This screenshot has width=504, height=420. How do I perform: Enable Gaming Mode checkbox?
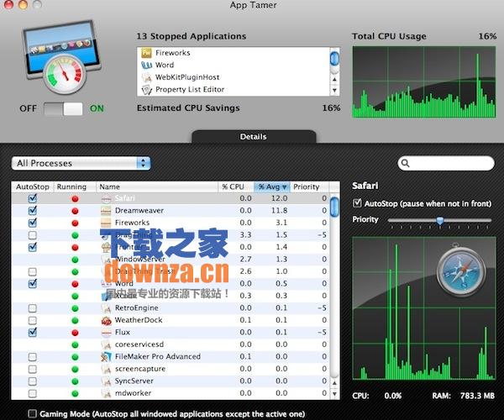pyautogui.click(x=33, y=413)
